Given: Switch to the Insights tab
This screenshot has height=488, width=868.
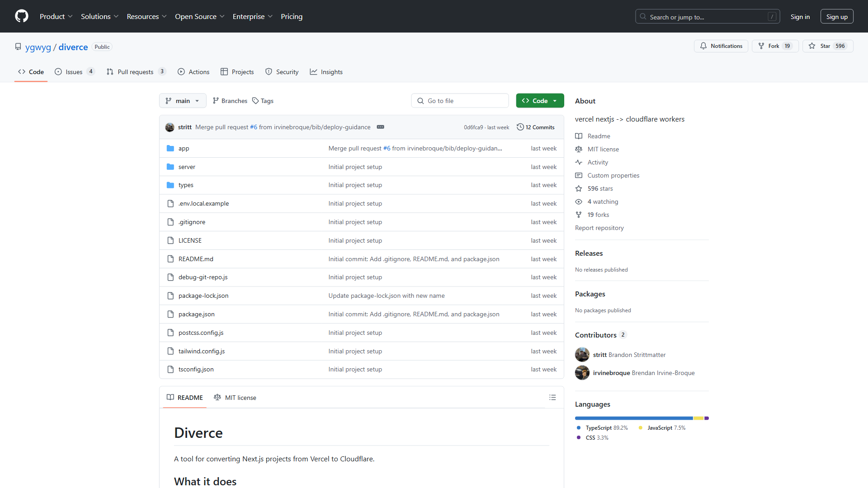Looking at the screenshot, I should tap(326, 72).
